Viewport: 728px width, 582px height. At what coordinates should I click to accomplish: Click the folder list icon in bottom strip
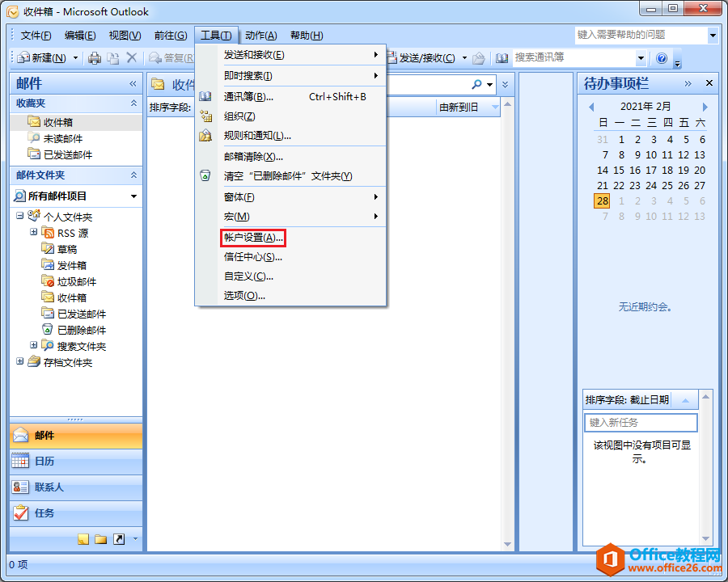click(101, 539)
